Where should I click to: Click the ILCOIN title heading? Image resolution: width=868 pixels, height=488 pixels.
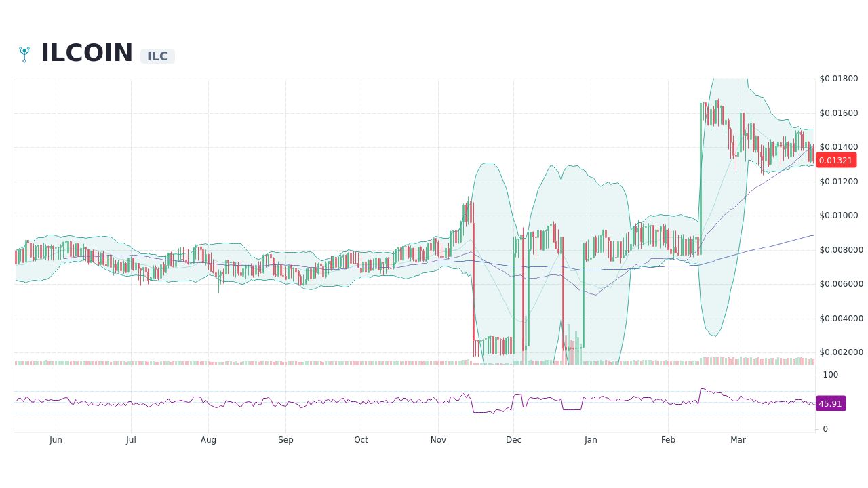pyautogui.click(x=86, y=52)
